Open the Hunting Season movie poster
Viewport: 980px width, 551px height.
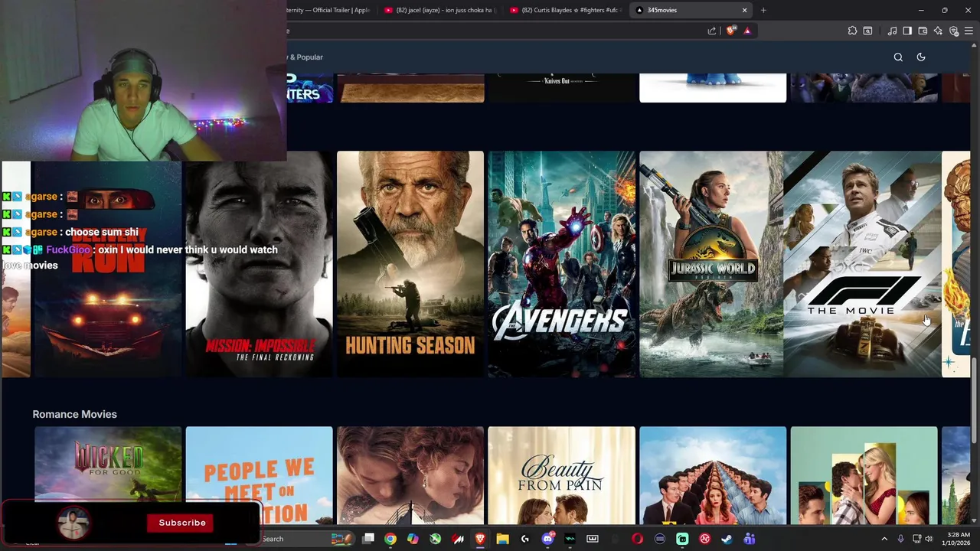click(410, 264)
